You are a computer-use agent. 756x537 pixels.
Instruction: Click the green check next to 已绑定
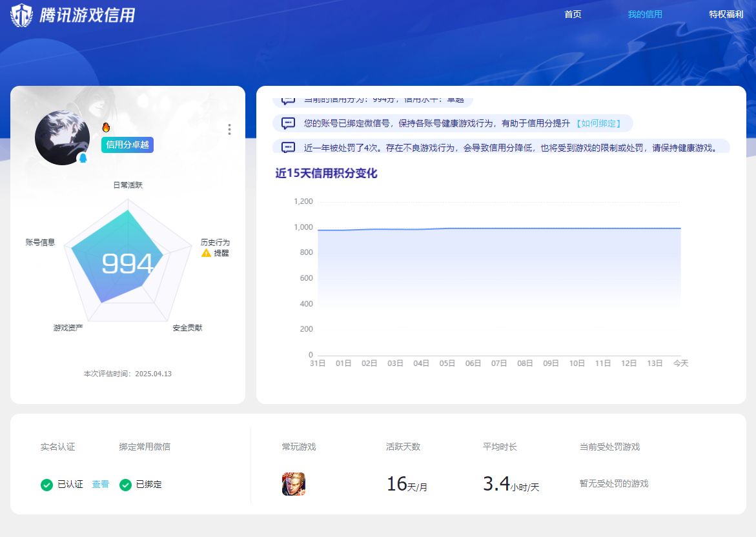point(125,485)
